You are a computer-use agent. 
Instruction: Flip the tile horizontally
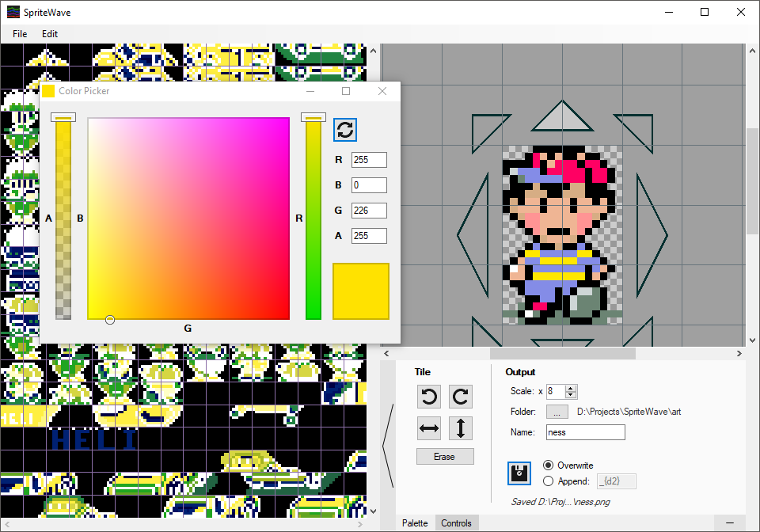click(x=429, y=428)
